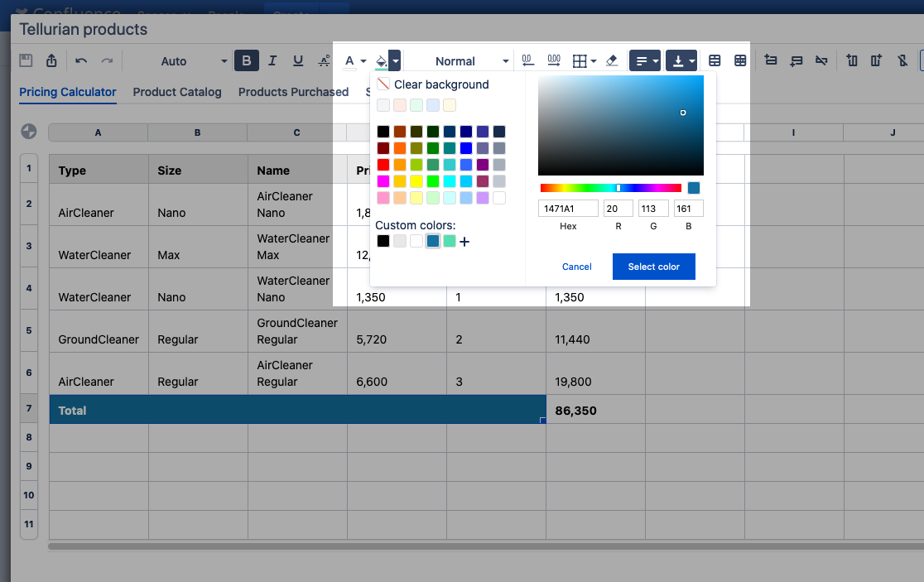Select row 7 header
The height and width of the screenshot is (582, 924).
coord(29,408)
